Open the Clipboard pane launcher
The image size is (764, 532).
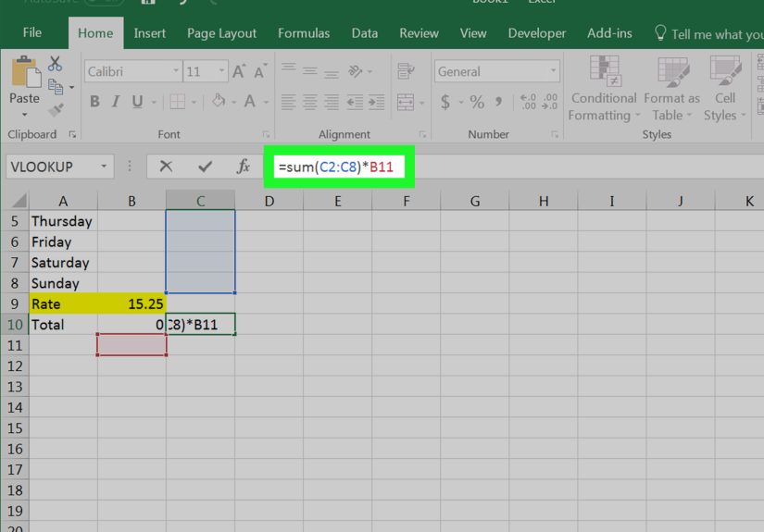click(72, 134)
